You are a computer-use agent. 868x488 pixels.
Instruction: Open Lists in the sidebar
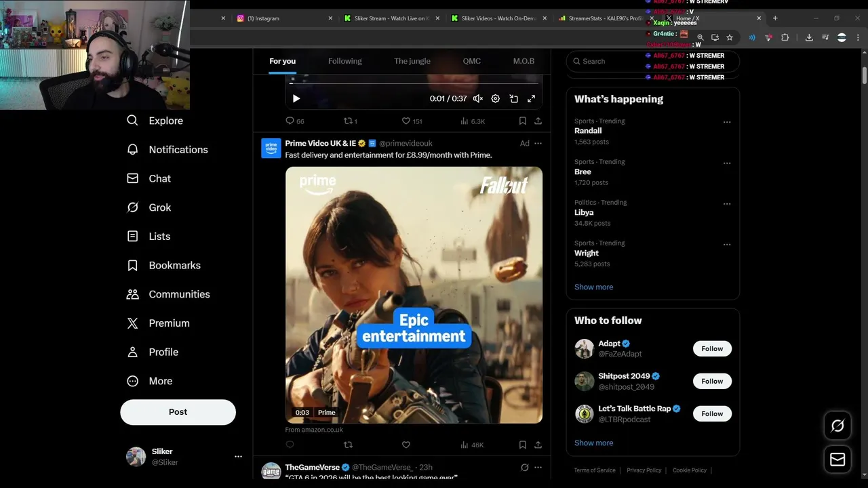click(x=149, y=237)
